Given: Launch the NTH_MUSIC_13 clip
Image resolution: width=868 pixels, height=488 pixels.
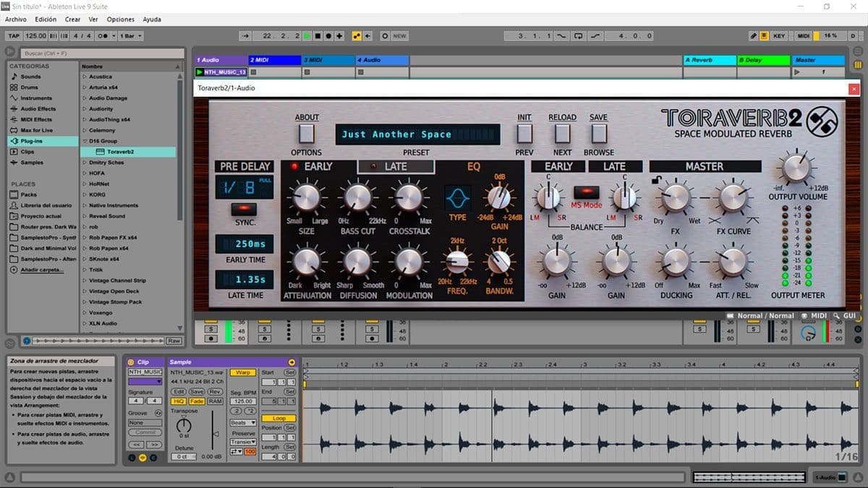Looking at the screenshot, I should (x=200, y=72).
